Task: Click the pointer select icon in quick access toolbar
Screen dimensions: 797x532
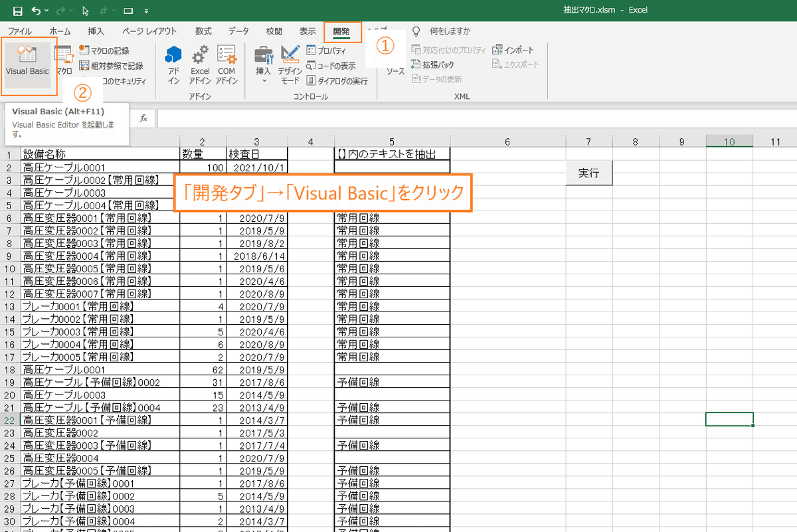Action: coord(86,11)
